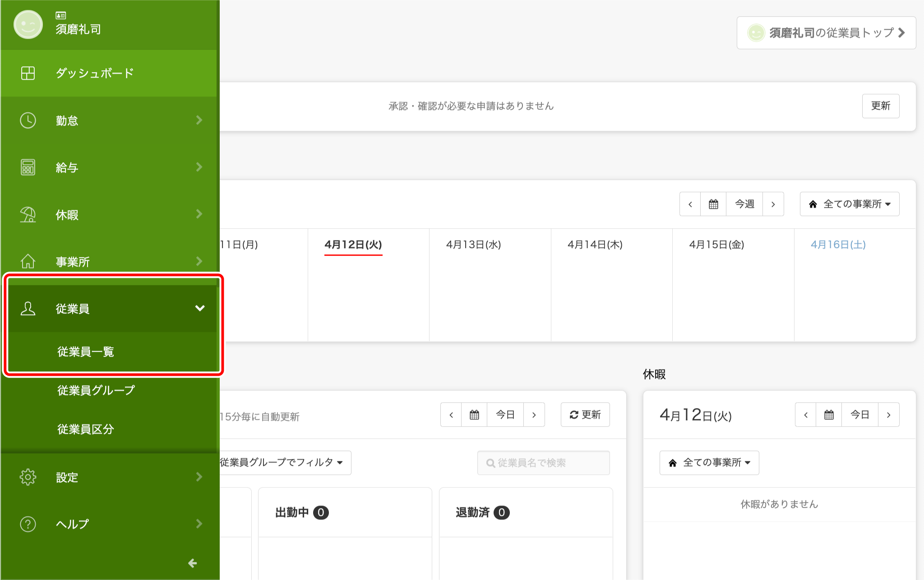924x580 pixels.
Task: Click the next week chevron arrow
Action: tap(773, 204)
